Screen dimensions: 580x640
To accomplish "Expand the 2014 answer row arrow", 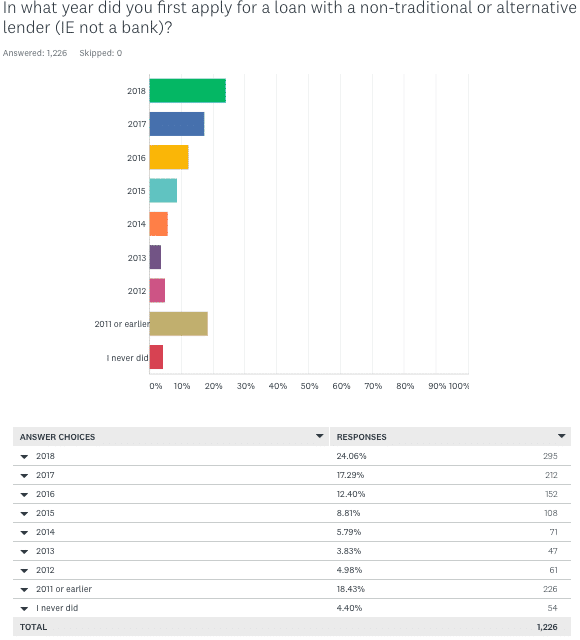I will coord(24,533).
